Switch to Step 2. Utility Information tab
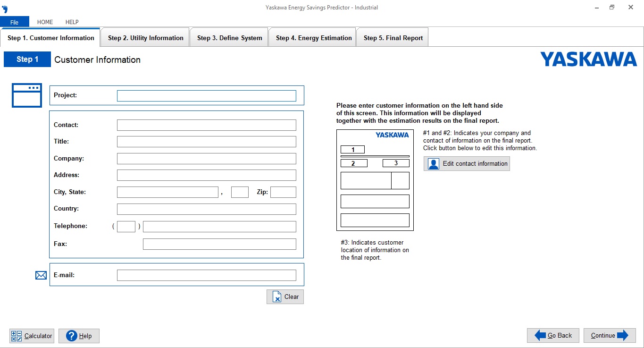The width and height of the screenshot is (644, 348). click(x=145, y=38)
